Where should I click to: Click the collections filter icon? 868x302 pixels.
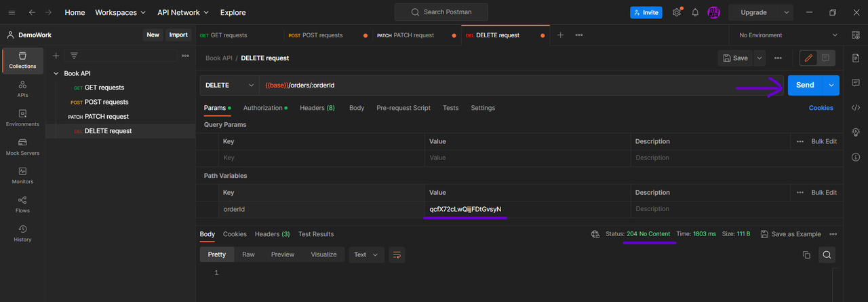click(x=74, y=56)
